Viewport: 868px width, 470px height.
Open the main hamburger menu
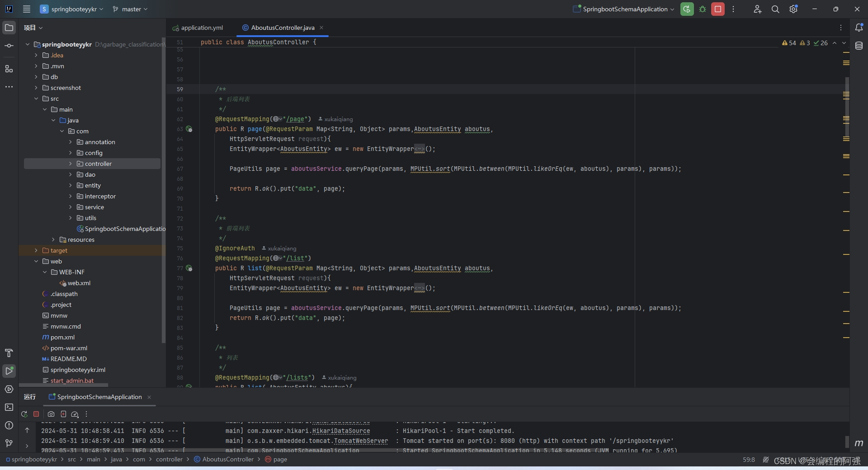point(27,9)
